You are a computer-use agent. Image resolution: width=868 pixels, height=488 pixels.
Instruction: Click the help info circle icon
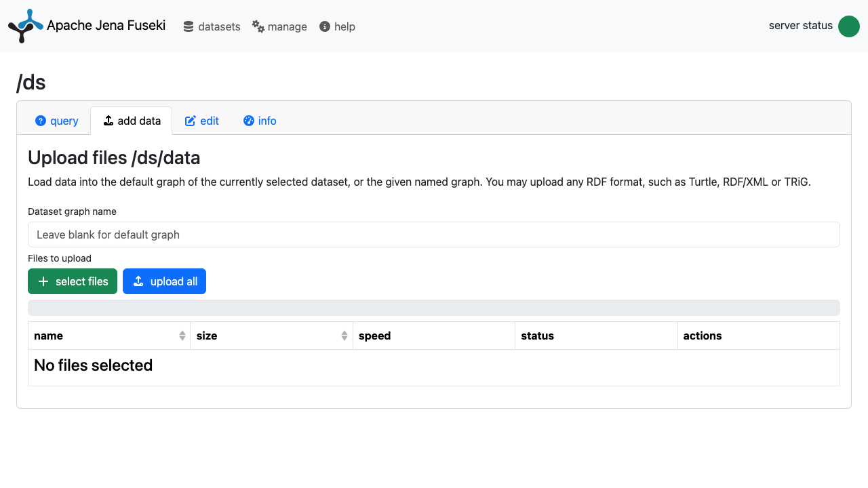coord(325,26)
